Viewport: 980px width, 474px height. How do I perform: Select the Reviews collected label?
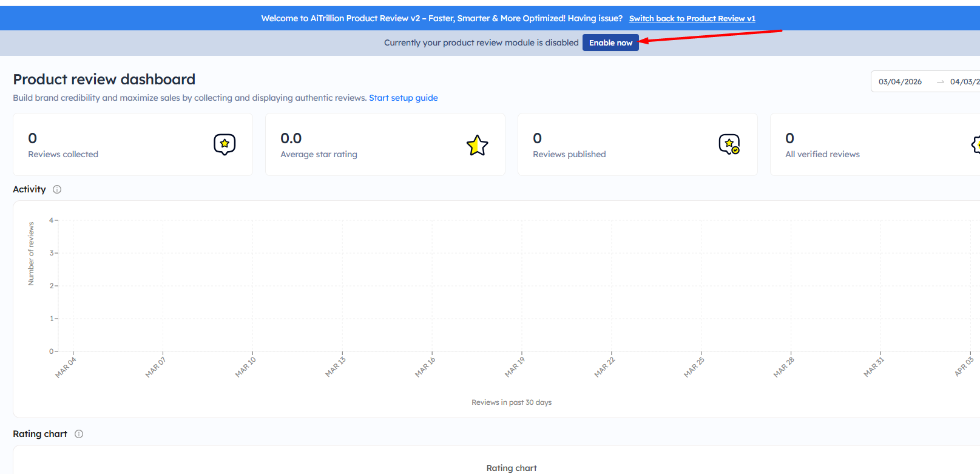[x=63, y=154]
